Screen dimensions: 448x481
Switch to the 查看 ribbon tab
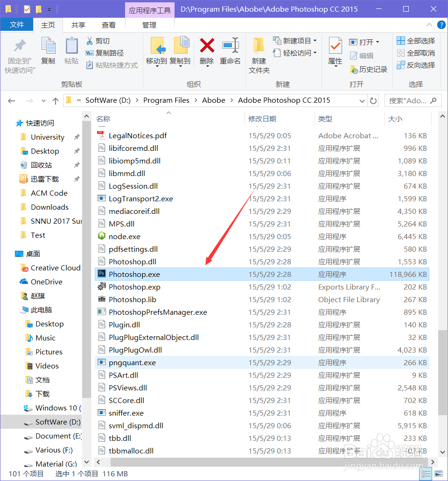[108, 25]
